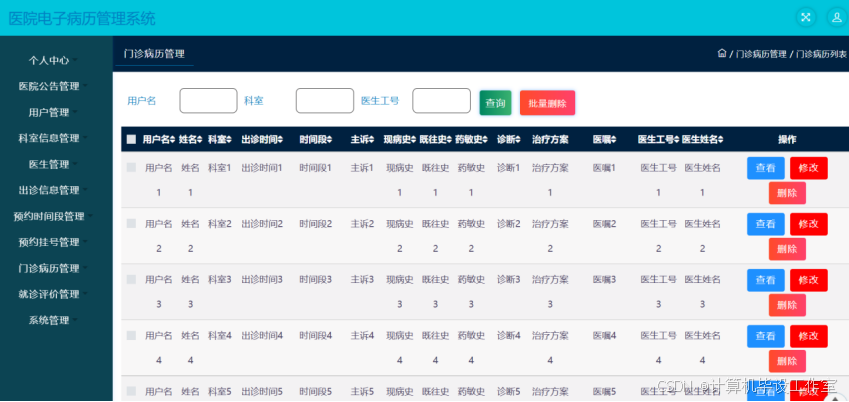Focus the 用户名 search input field
Image resolution: width=849 pixels, height=402 pixels.
tap(208, 101)
